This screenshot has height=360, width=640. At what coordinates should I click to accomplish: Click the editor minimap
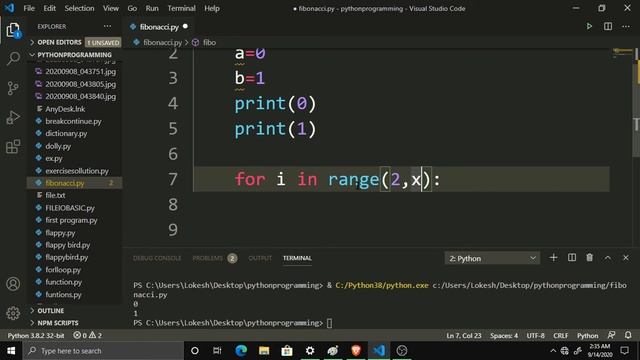click(x=622, y=52)
